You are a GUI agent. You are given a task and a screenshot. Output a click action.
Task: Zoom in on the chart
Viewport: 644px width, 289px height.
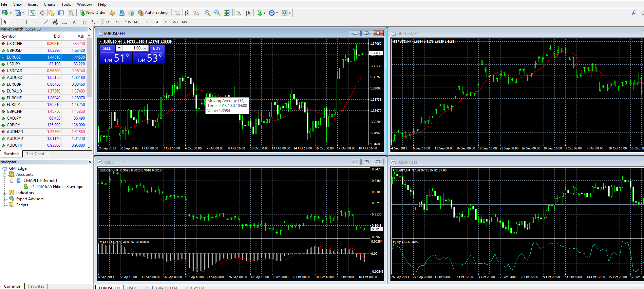coord(208,13)
